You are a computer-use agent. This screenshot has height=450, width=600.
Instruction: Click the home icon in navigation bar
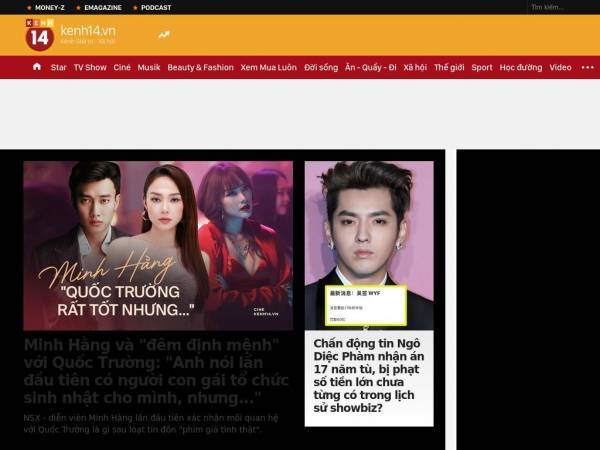(37, 67)
